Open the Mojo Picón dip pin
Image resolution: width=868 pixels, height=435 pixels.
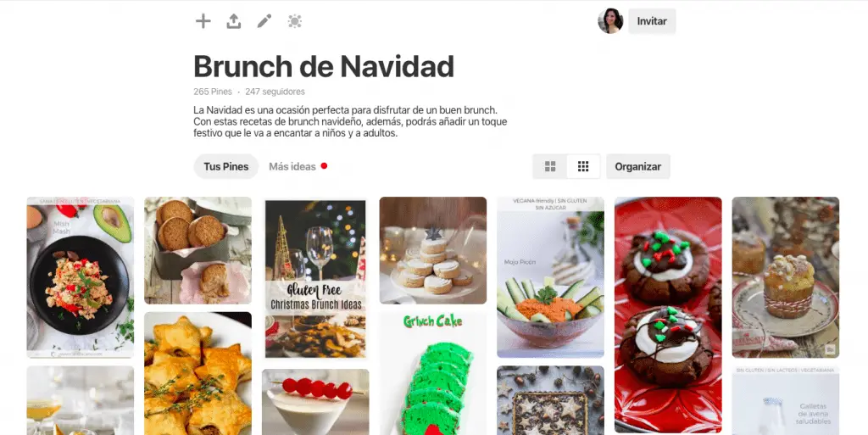pos(550,277)
